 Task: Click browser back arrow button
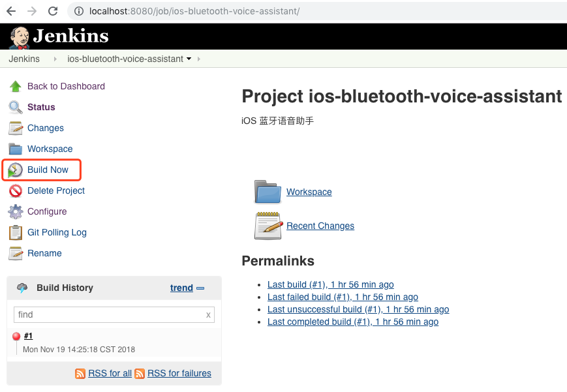coord(11,11)
